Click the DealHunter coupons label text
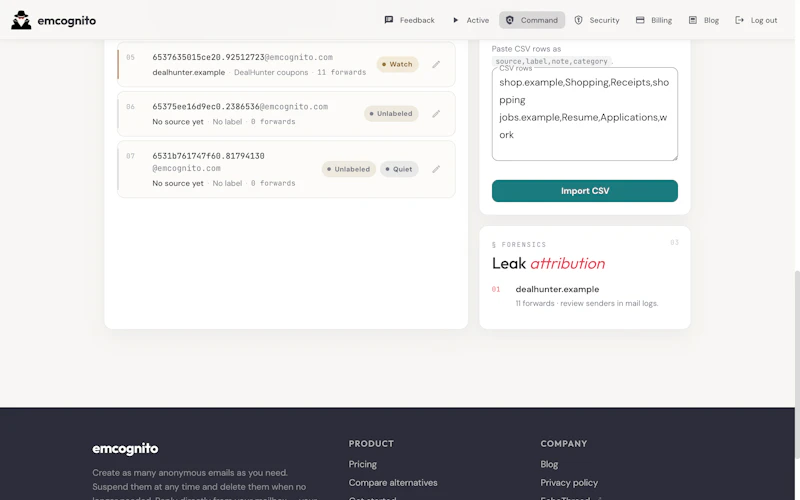Screen dimensions: 800x500 point(271,72)
